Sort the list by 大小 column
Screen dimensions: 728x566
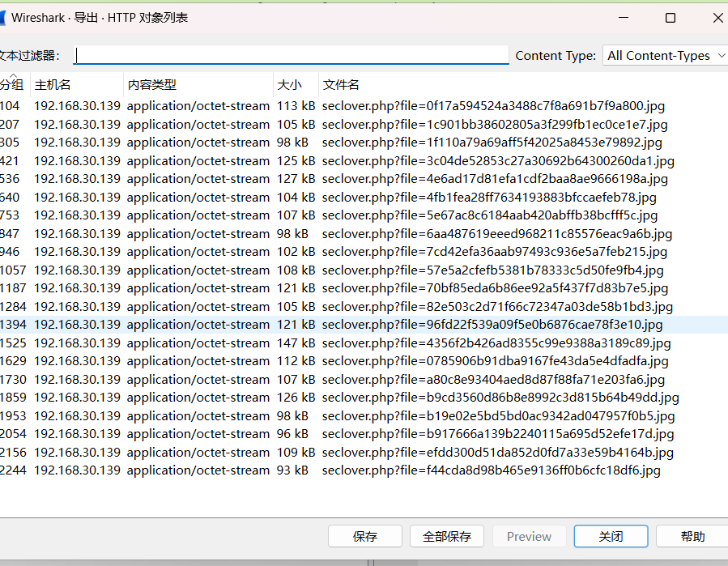click(x=287, y=84)
